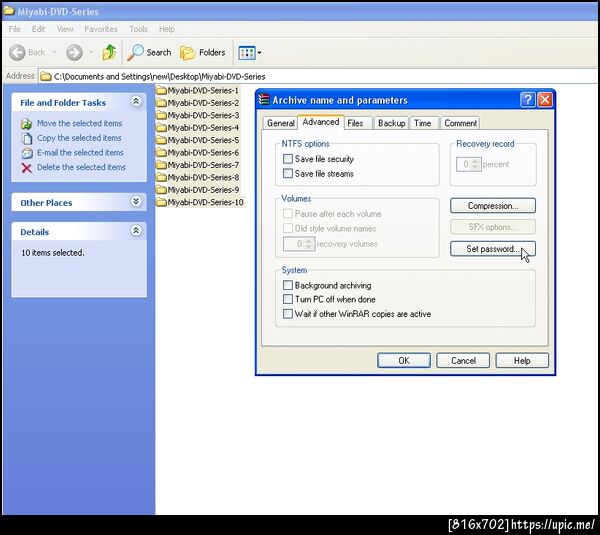Screen dimensions: 600x535
Task: Collapse the Details panel
Action: pyautogui.click(x=136, y=230)
